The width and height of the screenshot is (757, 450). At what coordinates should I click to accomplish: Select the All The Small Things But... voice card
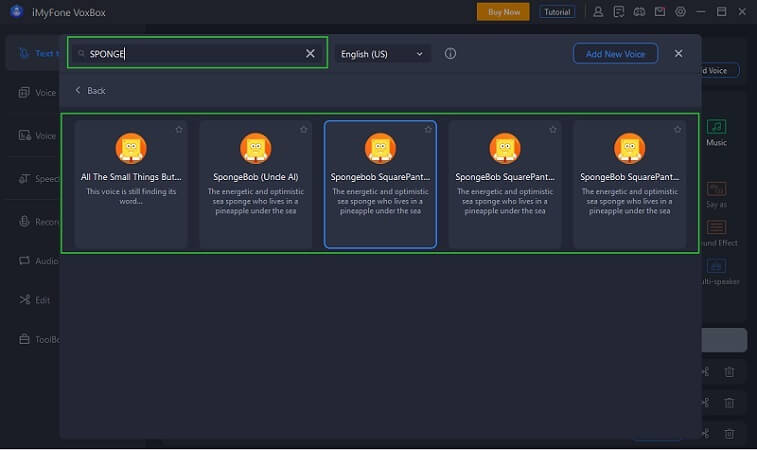click(131, 184)
